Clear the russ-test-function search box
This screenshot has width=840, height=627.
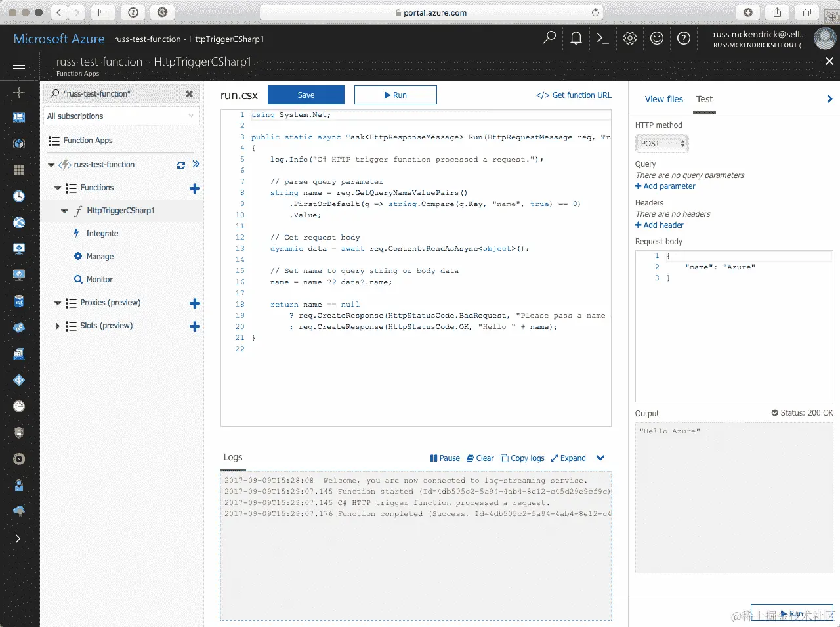(189, 94)
